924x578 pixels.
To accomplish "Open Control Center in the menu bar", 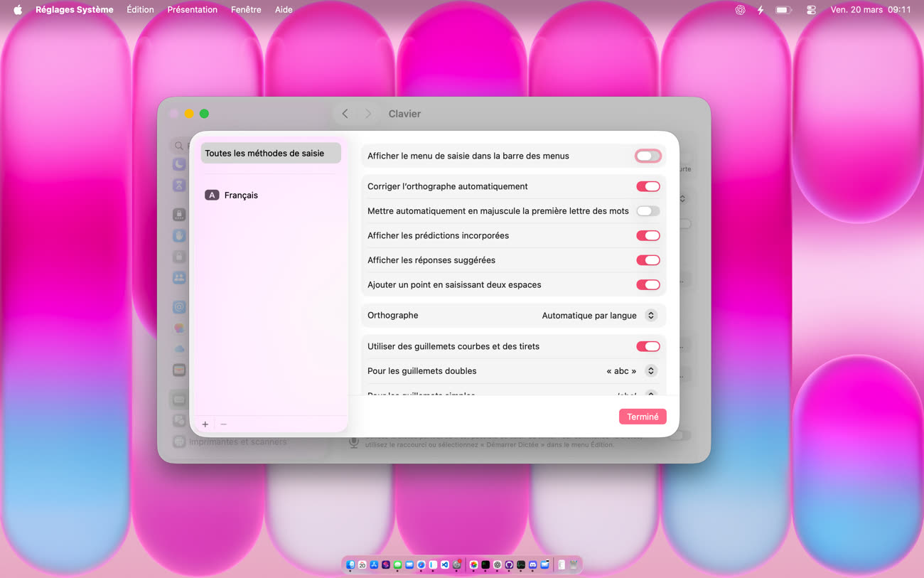I will [x=811, y=10].
